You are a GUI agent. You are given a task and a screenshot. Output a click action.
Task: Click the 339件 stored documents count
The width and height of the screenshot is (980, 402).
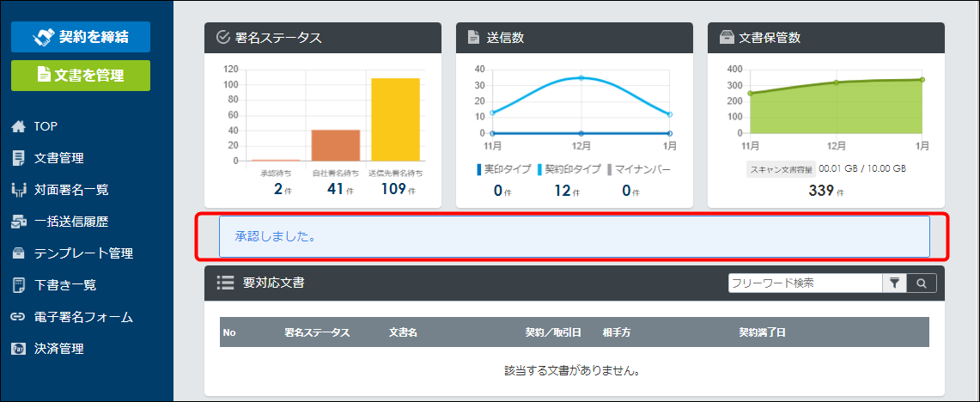[x=825, y=192]
